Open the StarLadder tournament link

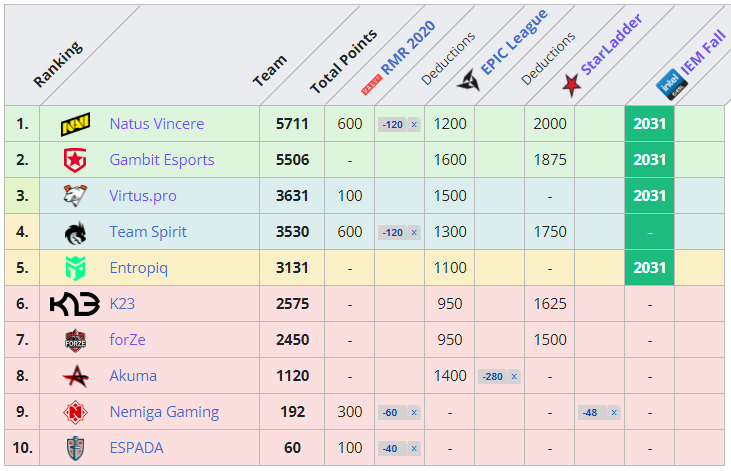[612, 45]
